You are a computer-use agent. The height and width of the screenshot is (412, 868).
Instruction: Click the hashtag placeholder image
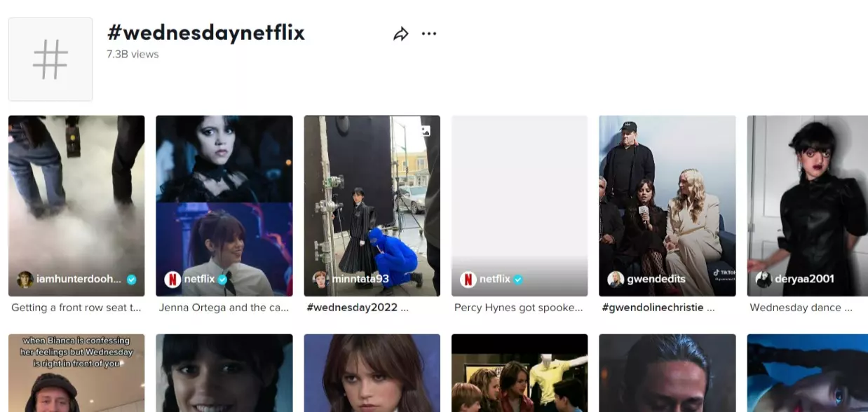coord(50,59)
